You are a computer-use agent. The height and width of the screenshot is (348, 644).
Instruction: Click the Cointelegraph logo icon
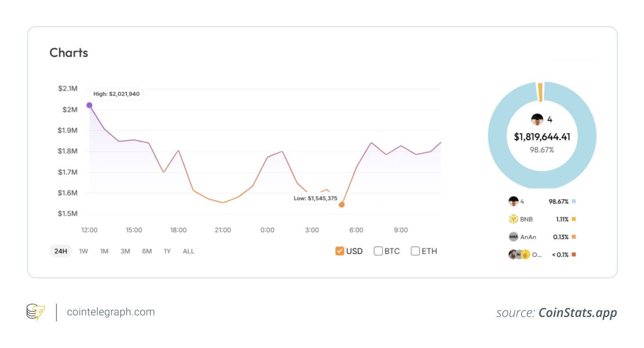click(x=36, y=312)
